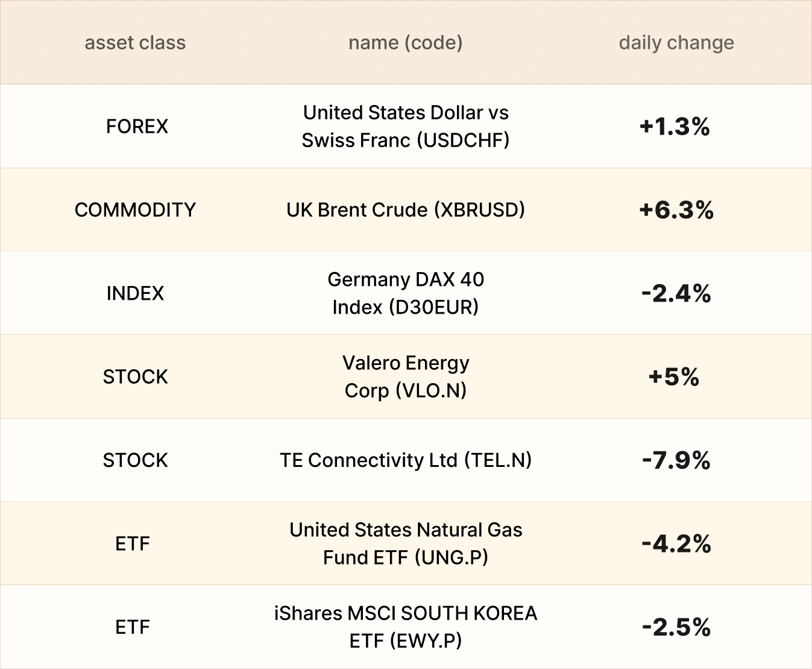
Task: Open TE Connectivity Ltd (TEL.N) entry
Action: (x=405, y=460)
